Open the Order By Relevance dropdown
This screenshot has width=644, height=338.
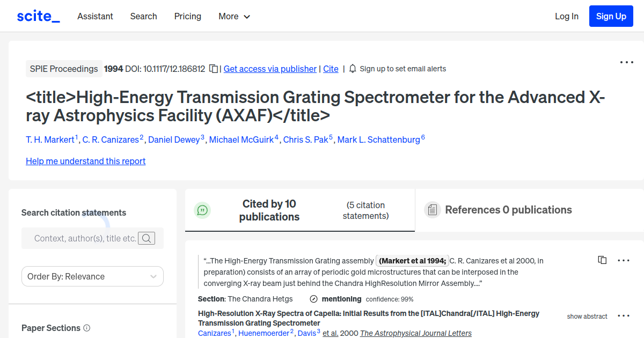(92, 276)
